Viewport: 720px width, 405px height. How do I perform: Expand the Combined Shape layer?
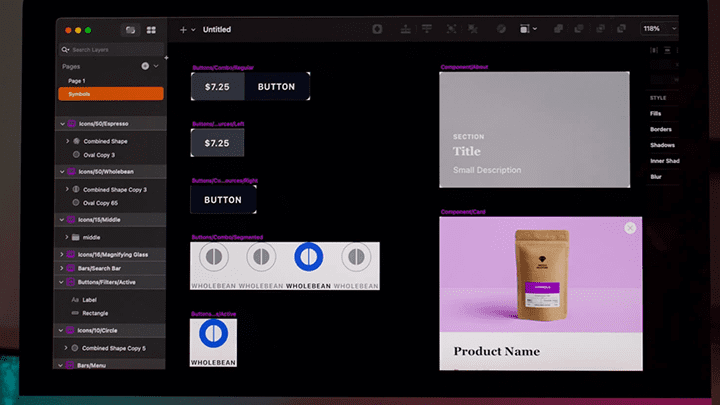point(68,141)
